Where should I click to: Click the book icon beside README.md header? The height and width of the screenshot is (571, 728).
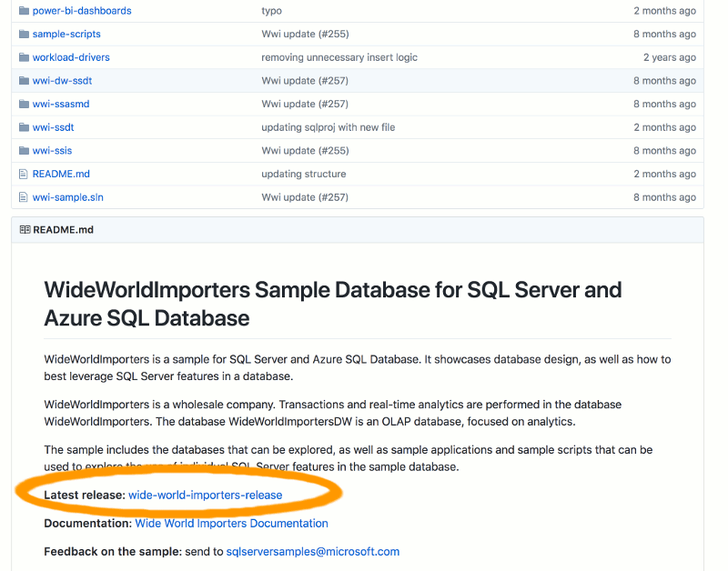pos(25,230)
